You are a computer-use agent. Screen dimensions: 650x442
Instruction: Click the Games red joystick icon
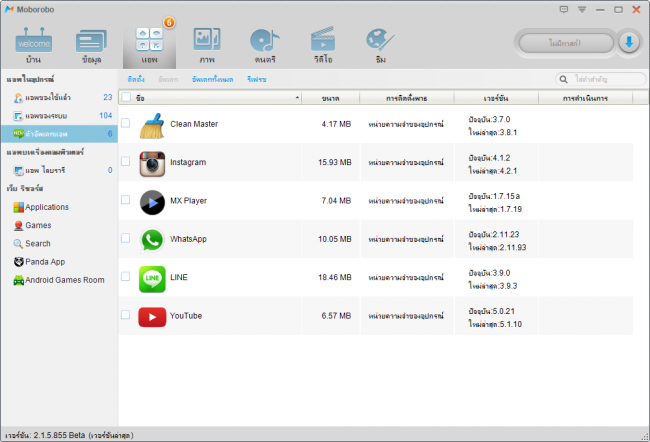coord(19,225)
